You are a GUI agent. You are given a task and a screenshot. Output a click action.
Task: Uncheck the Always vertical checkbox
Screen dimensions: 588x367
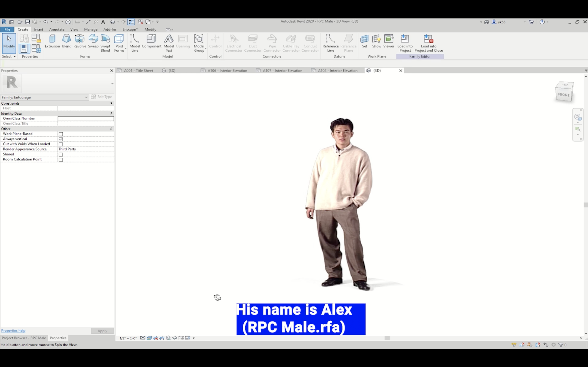click(x=61, y=139)
